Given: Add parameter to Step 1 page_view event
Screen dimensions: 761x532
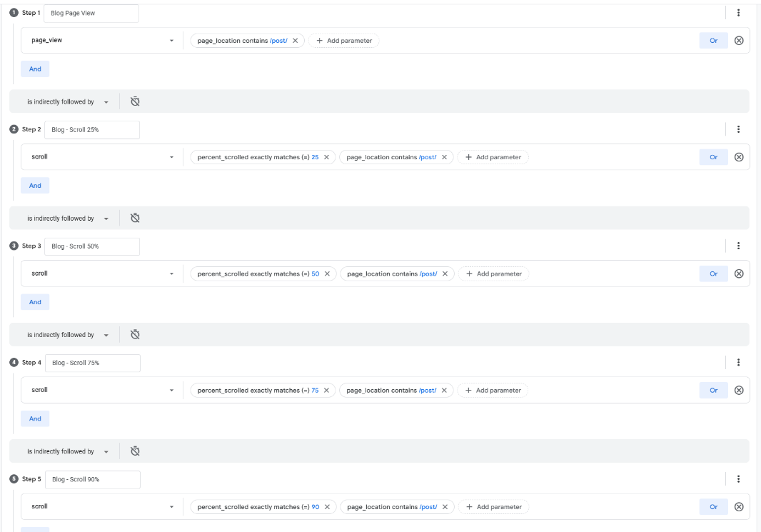Looking at the screenshot, I should (x=344, y=41).
